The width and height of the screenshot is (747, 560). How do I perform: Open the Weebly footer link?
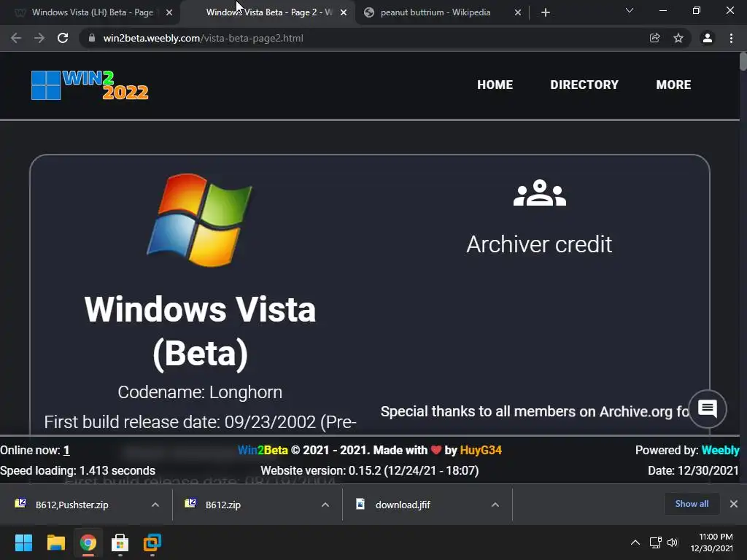coord(720,451)
